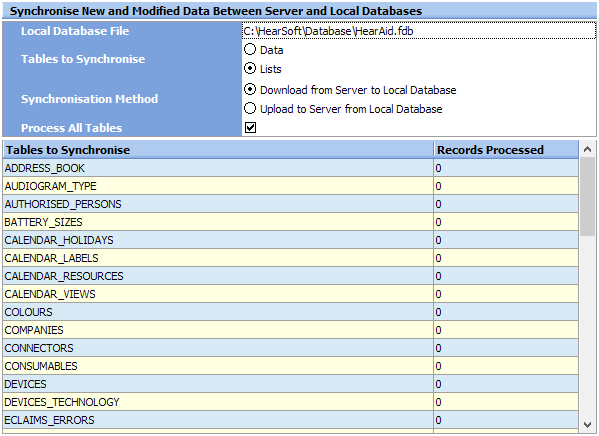Image resolution: width=599 pixels, height=436 pixels.
Task: Select the Lists tables radio button
Action: 250,69
